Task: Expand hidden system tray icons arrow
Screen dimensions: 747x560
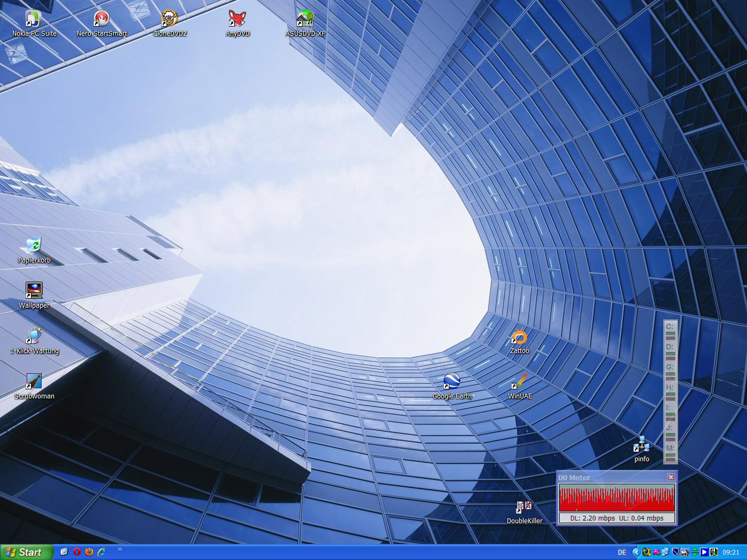Action: tap(635, 553)
